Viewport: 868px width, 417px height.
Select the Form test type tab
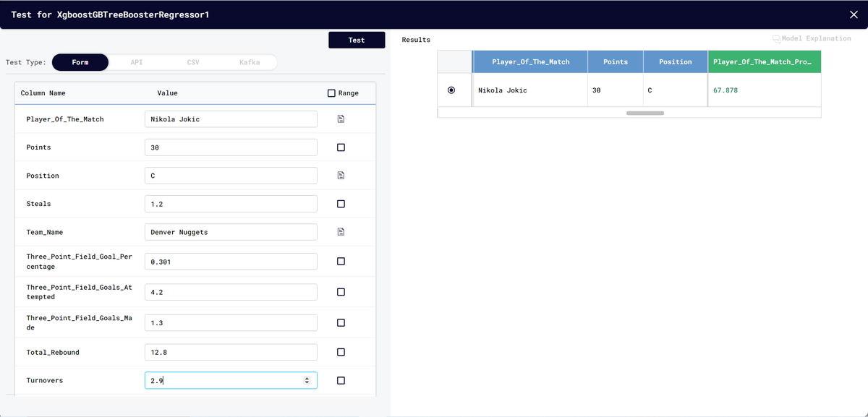point(80,62)
